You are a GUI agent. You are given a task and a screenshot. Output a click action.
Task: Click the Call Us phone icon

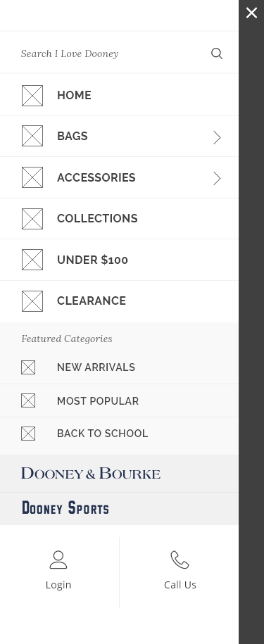180,560
